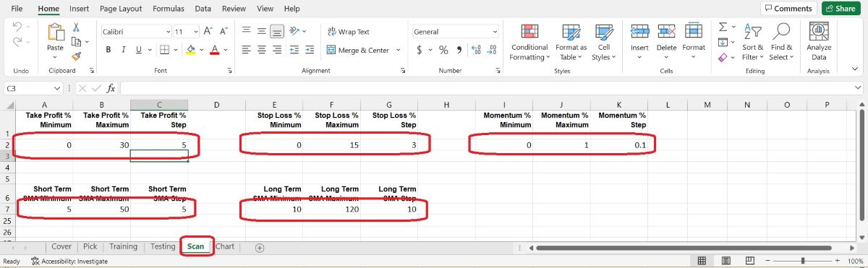Click the Increase Indent icon

(310, 50)
